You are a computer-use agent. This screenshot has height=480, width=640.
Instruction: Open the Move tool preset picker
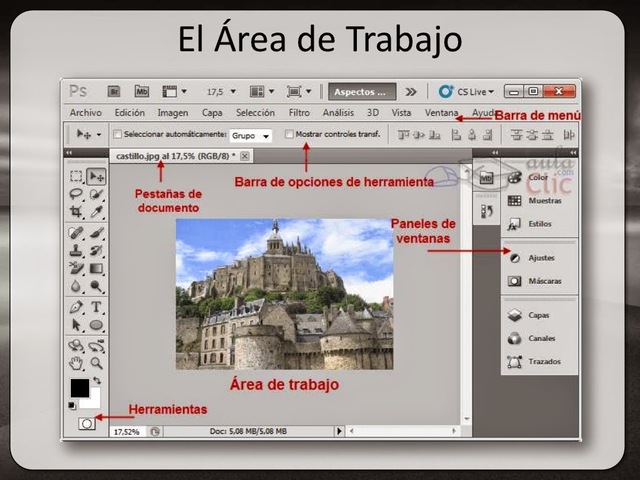(x=99, y=134)
